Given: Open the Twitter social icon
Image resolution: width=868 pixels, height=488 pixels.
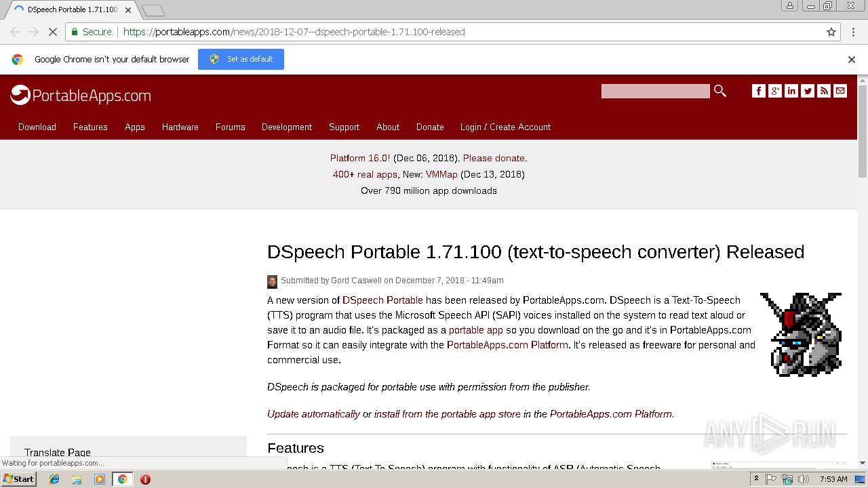Looking at the screenshot, I should [808, 91].
